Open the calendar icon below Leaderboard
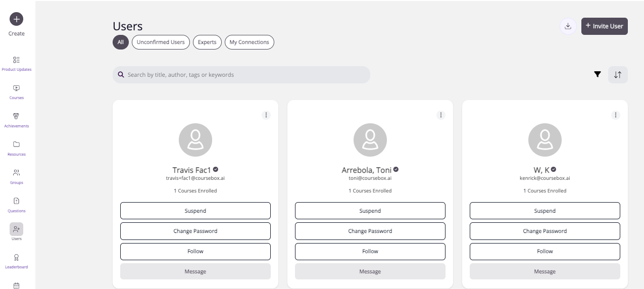The width and height of the screenshot is (644, 289). point(16,285)
